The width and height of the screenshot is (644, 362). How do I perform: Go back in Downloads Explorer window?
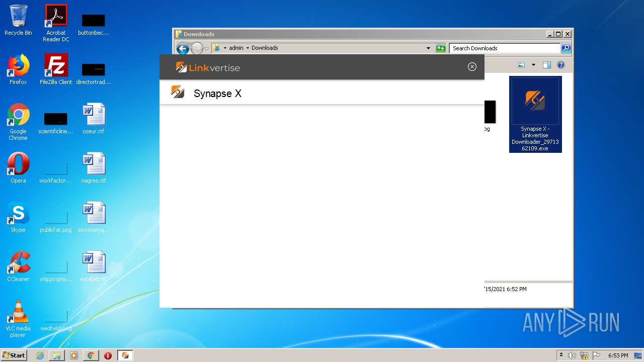(183, 48)
